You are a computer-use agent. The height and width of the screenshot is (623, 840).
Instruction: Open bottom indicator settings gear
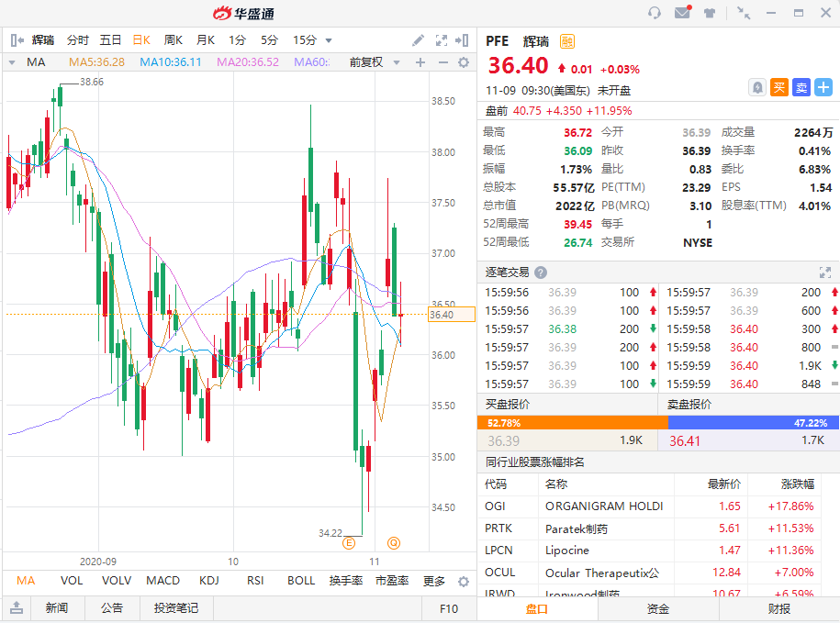pyautogui.click(x=464, y=582)
